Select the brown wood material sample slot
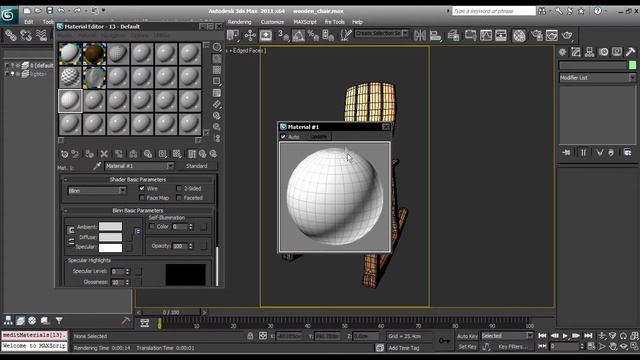 tap(94, 54)
